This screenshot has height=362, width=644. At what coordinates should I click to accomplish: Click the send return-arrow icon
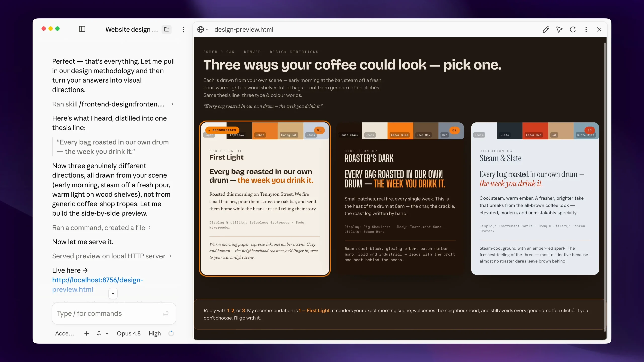click(165, 313)
